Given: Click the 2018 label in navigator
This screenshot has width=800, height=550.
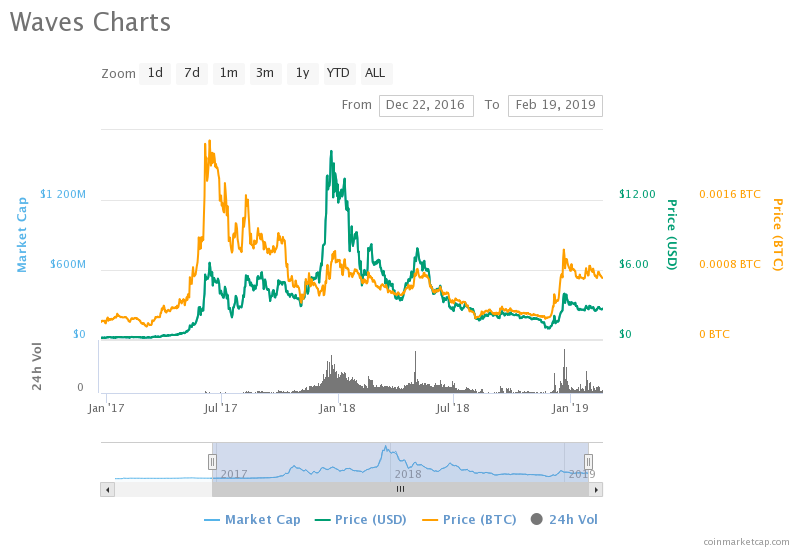Looking at the screenshot, I should [408, 474].
